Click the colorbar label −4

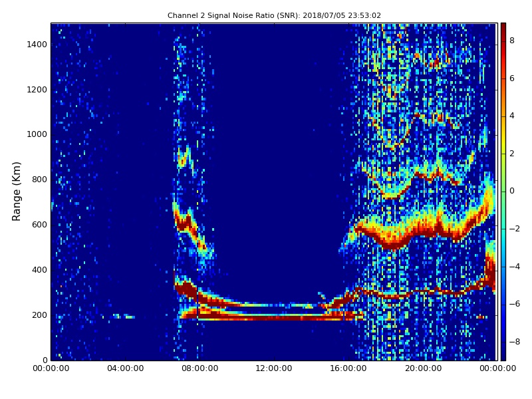point(514,267)
